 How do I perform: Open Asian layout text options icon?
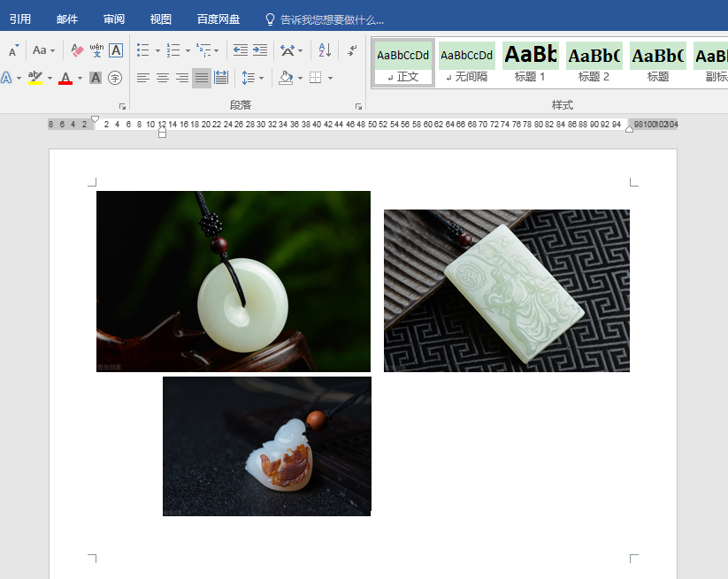coord(287,50)
